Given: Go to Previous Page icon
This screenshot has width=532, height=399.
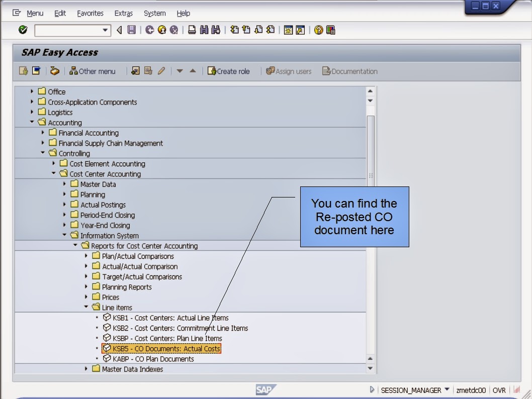Looking at the screenshot, I should pos(246,30).
